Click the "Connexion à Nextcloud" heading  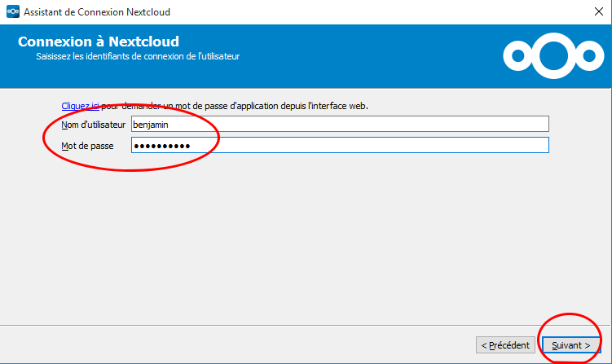tap(98, 42)
